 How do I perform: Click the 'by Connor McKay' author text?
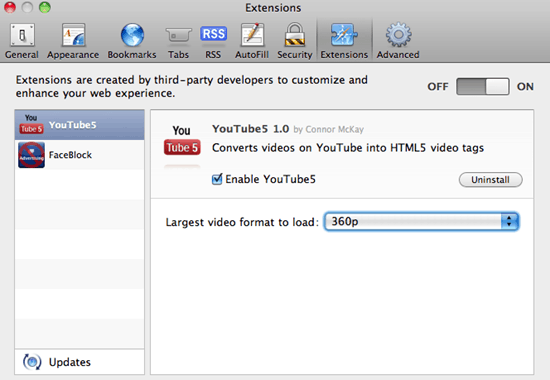328,129
